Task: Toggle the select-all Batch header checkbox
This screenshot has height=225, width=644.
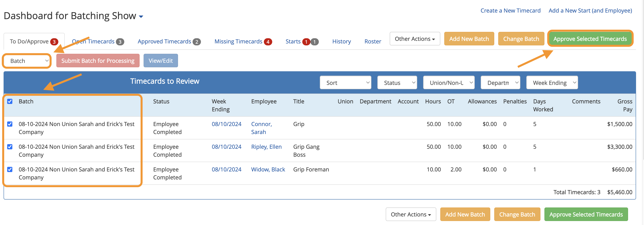Action: tap(10, 101)
